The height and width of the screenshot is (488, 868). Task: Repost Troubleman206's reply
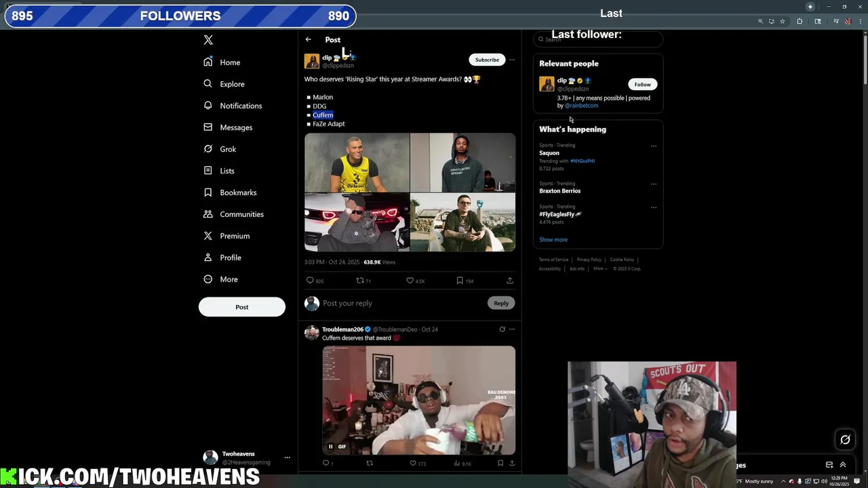(370, 464)
